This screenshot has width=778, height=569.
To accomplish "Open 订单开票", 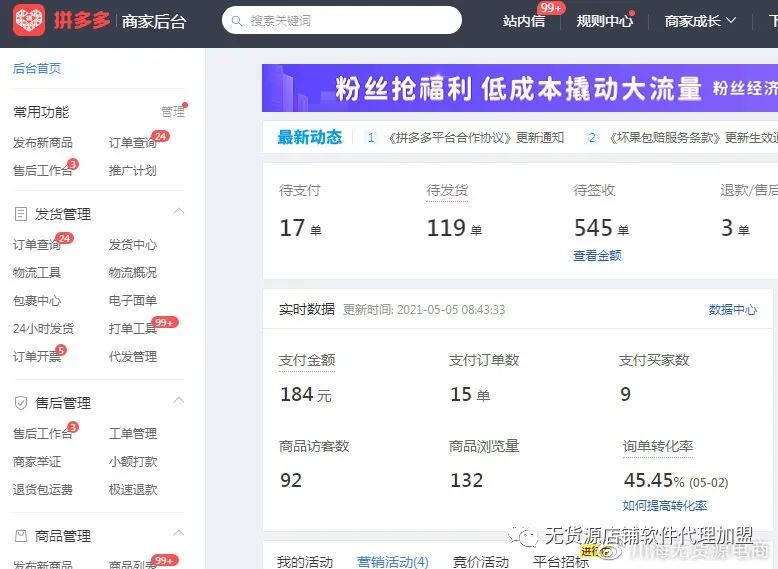I will tap(37, 357).
